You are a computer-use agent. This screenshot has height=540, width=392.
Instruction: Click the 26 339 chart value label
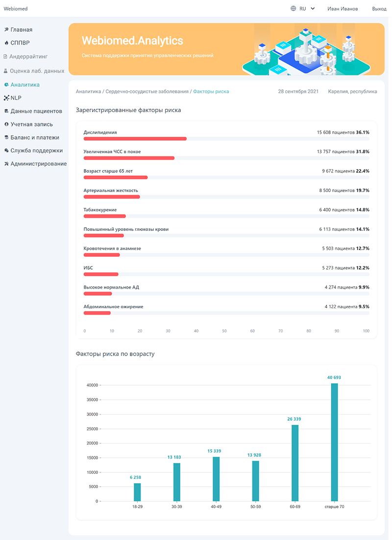[294, 419]
